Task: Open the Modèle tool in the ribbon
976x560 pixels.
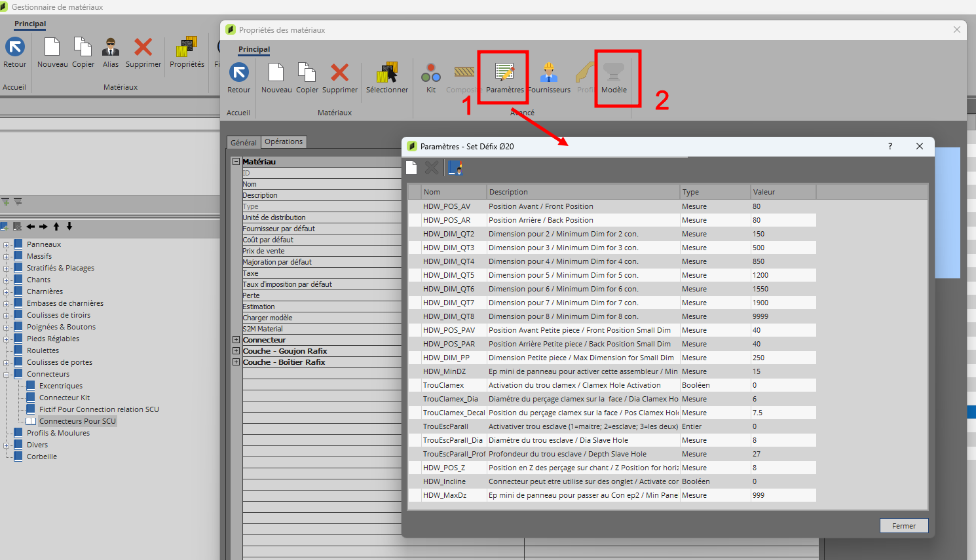Action: tap(614, 79)
